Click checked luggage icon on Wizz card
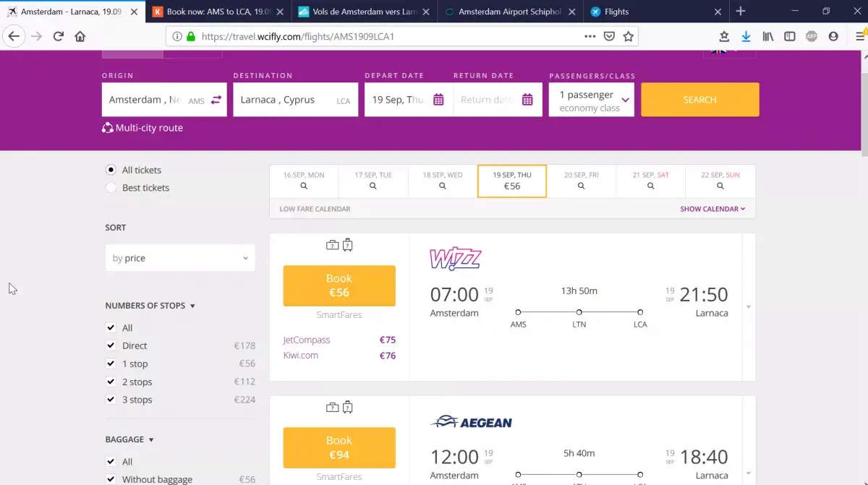This screenshot has height=485, width=868. pyautogui.click(x=347, y=245)
